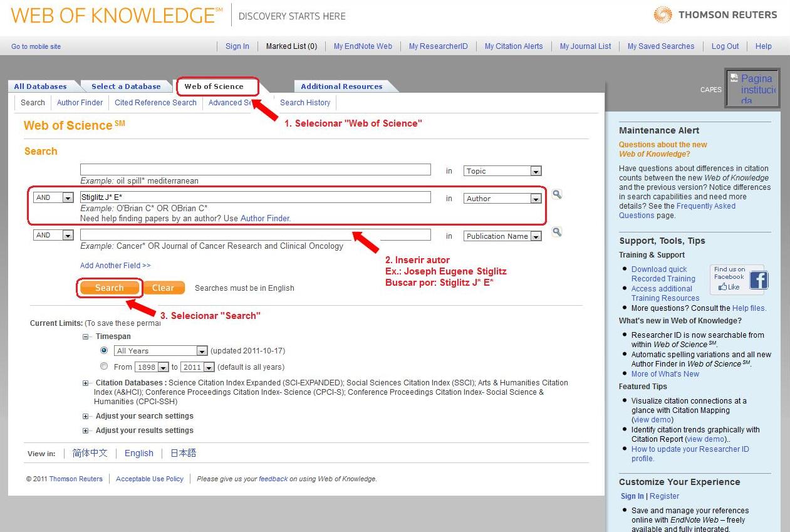Image resolution: width=790 pixels, height=532 pixels.
Task: Open Frequently Asked Questions link
Action: 677,211
